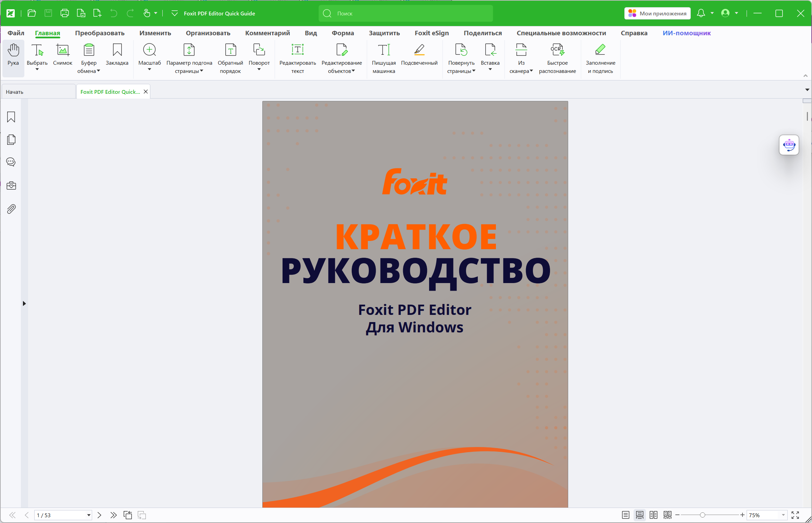This screenshot has width=812, height=523.
Task: Switch to two-page facing view mode
Action: coord(653,515)
